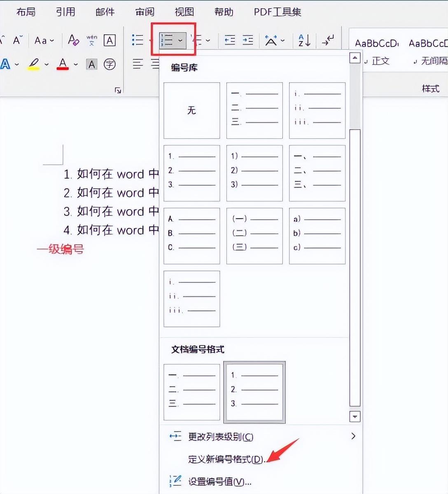Click the bullet list icon

pyautogui.click(x=138, y=40)
